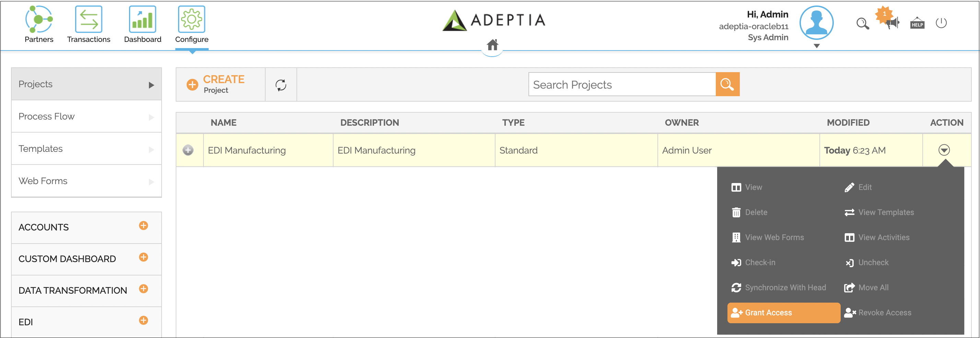This screenshot has width=980, height=338.
Task: Focus the Search Projects input field
Action: tap(622, 84)
